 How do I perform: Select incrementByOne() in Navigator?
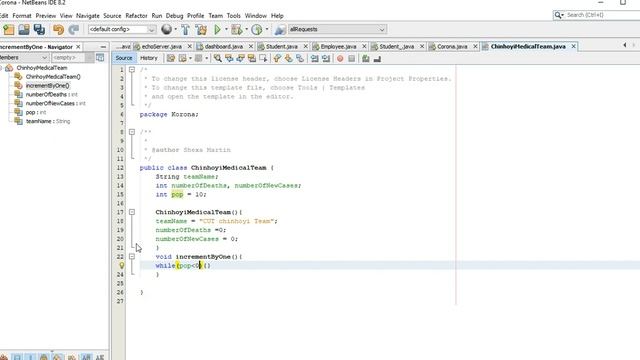pos(47,85)
